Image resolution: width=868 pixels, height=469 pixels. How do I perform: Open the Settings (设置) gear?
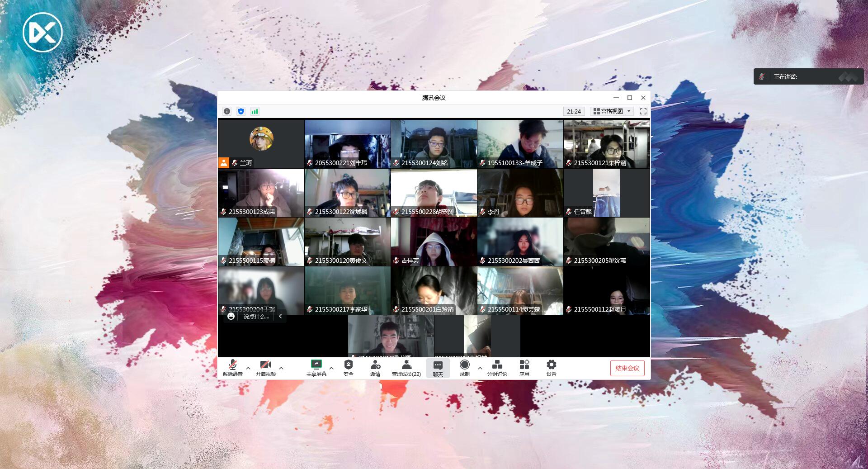coord(551,368)
